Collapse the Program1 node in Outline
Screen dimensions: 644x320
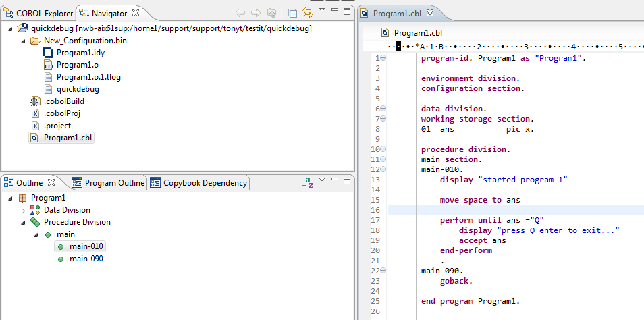(10, 198)
